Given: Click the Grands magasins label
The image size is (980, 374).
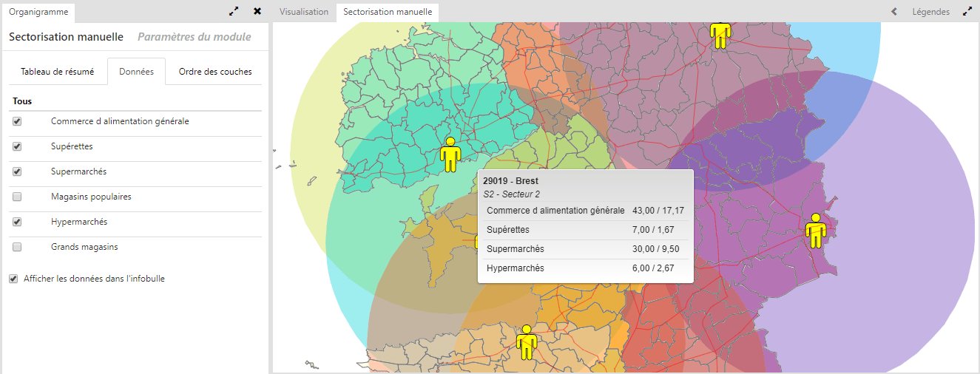Looking at the screenshot, I should (84, 247).
